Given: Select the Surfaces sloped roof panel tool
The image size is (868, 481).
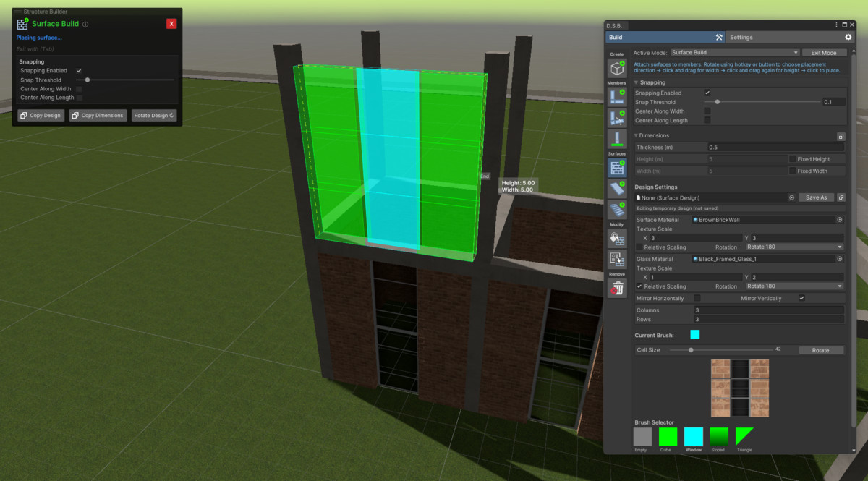Looking at the screenshot, I should point(617,188).
